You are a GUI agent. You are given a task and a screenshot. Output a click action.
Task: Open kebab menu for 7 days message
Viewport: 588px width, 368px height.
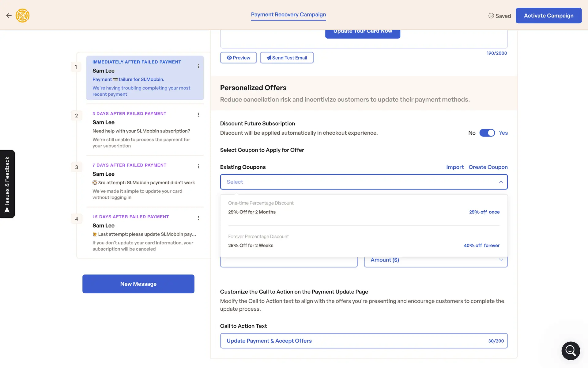pyautogui.click(x=198, y=166)
